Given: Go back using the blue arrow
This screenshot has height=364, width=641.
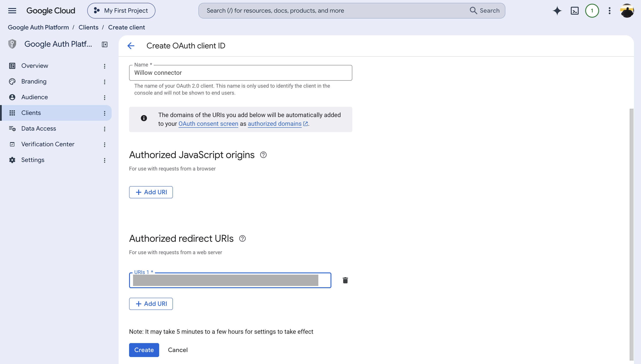Looking at the screenshot, I should click(x=131, y=46).
